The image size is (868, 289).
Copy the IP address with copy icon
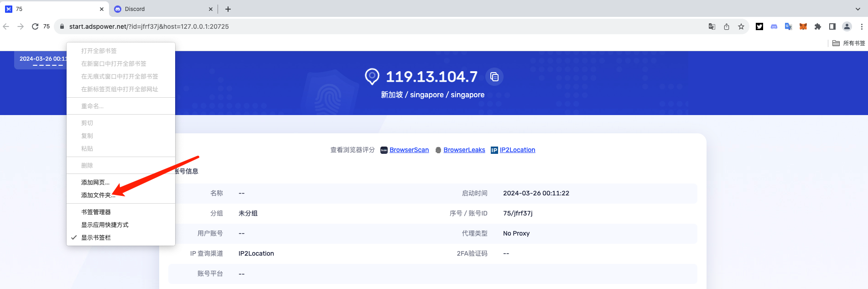coord(494,77)
